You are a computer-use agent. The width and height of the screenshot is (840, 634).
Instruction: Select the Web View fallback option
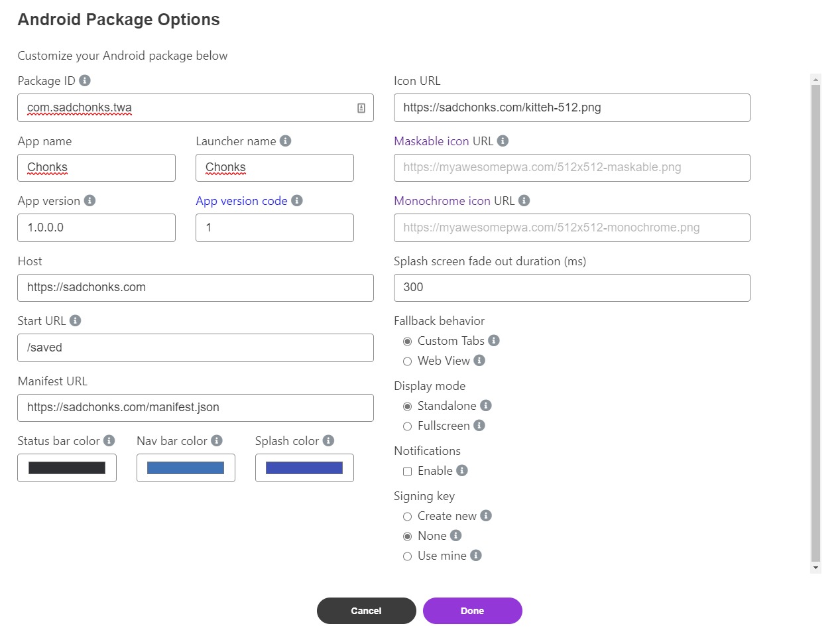(408, 361)
